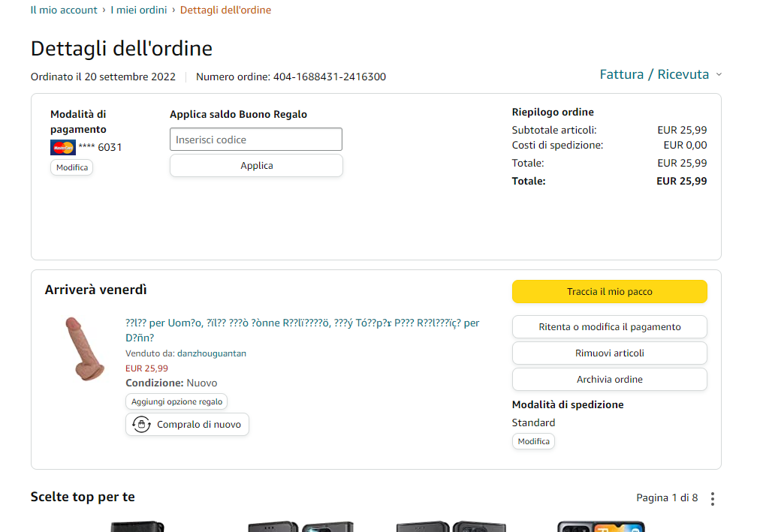Click the Applica button
Image resolution: width=757 pixels, height=532 pixels.
tap(256, 165)
